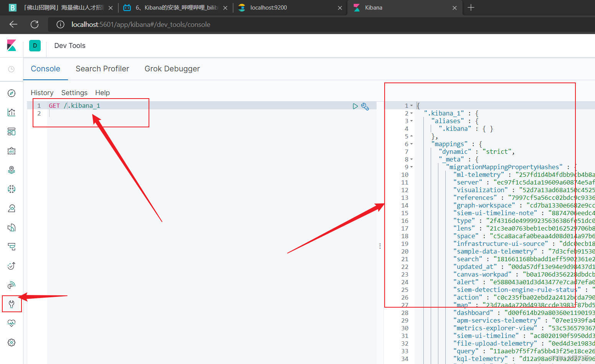Click the "ml-telemetry" hash line

click(524, 175)
